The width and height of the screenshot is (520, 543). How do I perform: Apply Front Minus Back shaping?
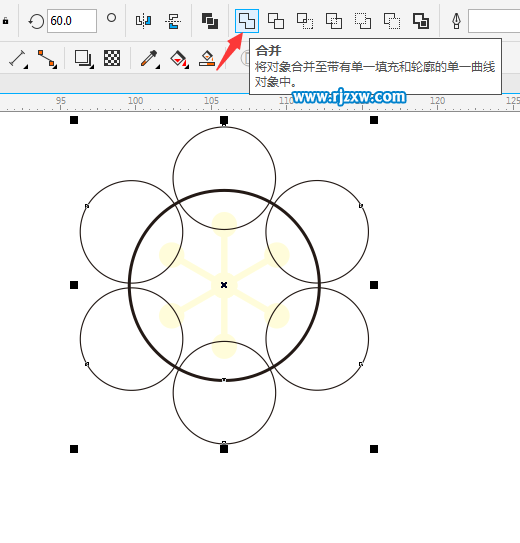(x=363, y=21)
